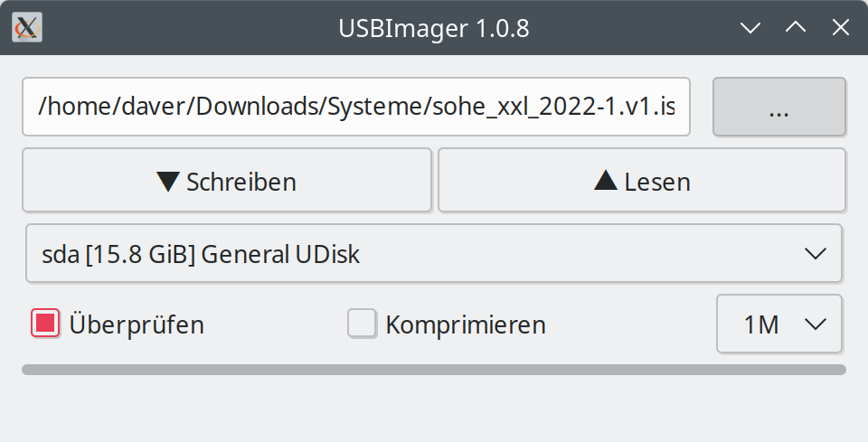
Task: Browse for an image with the "..." button
Action: click(x=778, y=108)
